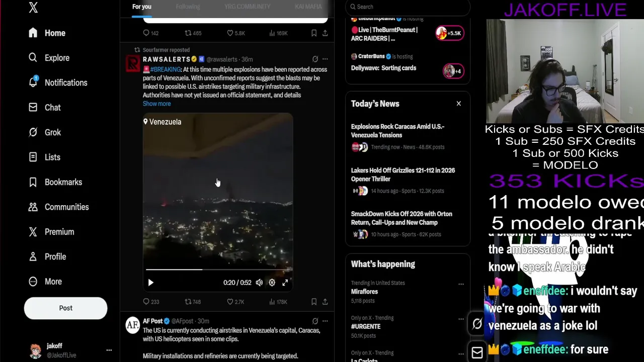This screenshot has width=644, height=362.
Task: Open Profile page
Action: (47, 256)
